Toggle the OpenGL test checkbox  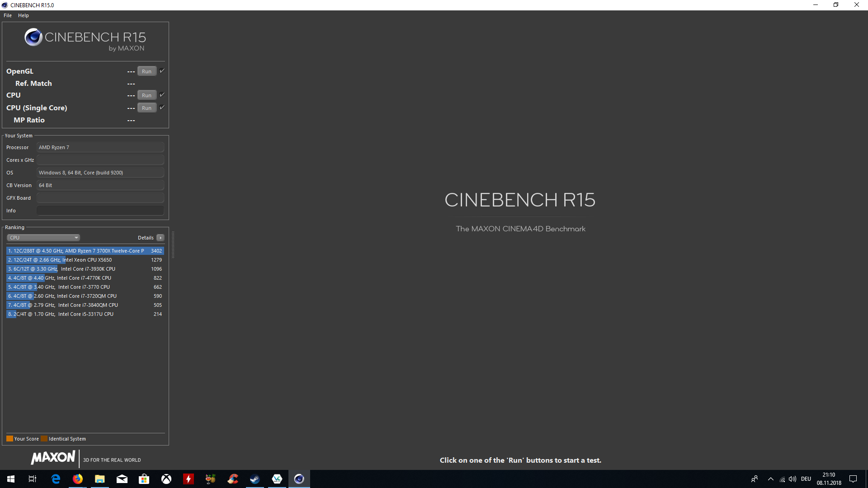coord(162,71)
